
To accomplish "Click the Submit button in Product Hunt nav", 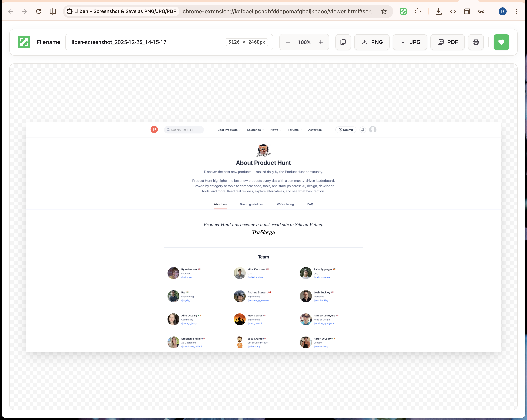I will click(346, 130).
